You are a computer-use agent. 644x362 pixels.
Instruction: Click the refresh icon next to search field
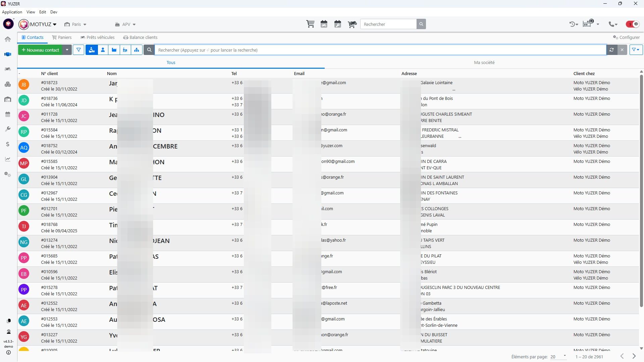611,50
